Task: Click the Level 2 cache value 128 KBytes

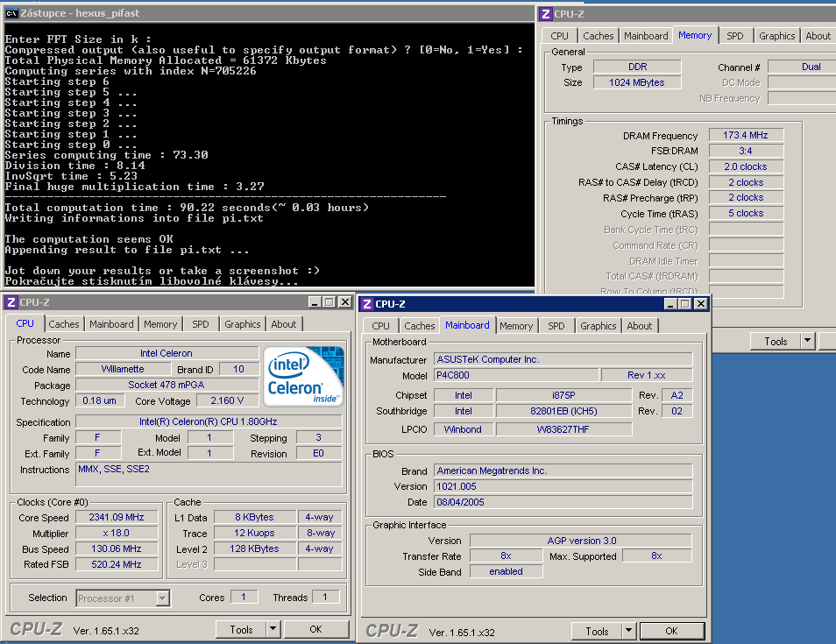Action: [x=254, y=548]
